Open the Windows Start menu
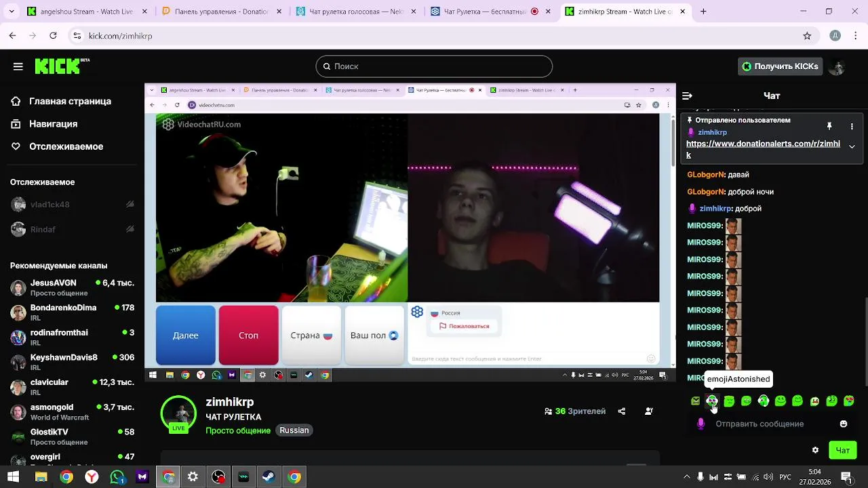Image resolution: width=868 pixels, height=488 pixels. 14,477
